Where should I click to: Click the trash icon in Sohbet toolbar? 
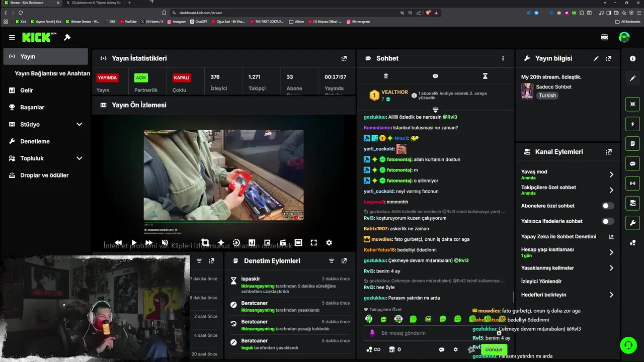[x=386, y=76]
